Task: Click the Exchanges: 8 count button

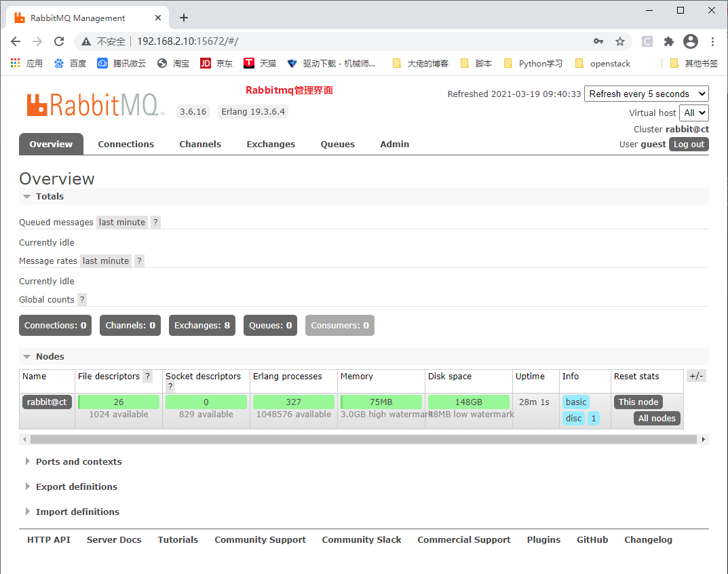Action: pos(202,325)
